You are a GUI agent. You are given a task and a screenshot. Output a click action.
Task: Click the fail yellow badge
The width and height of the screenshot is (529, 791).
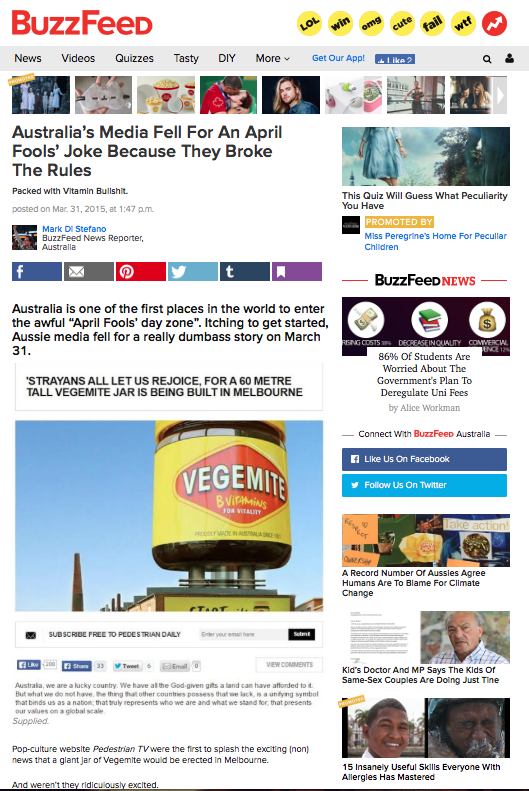tap(433, 23)
